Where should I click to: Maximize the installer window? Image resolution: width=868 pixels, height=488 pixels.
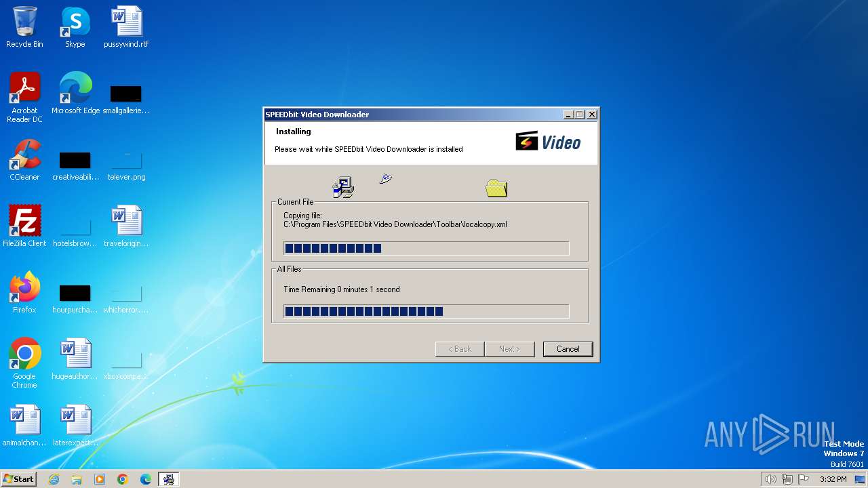coord(580,115)
